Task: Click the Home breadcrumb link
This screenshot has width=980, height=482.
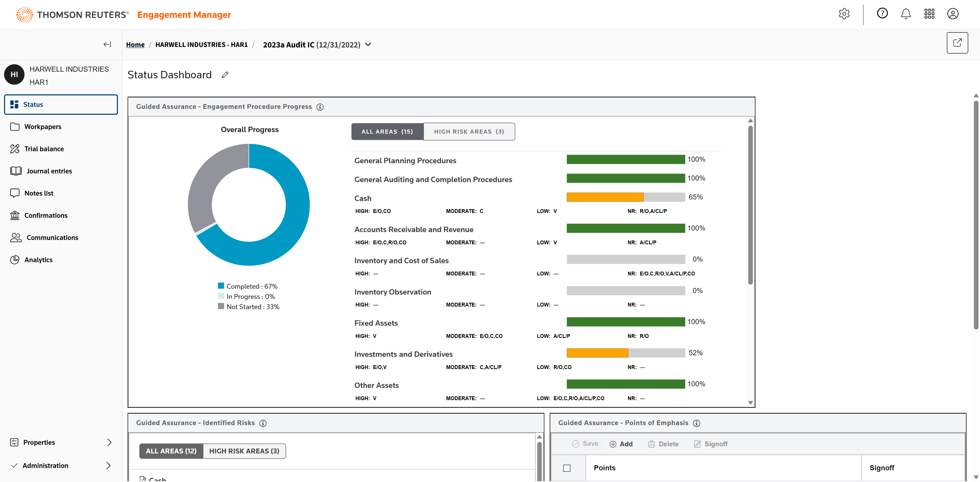Action: click(x=135, y=45)
